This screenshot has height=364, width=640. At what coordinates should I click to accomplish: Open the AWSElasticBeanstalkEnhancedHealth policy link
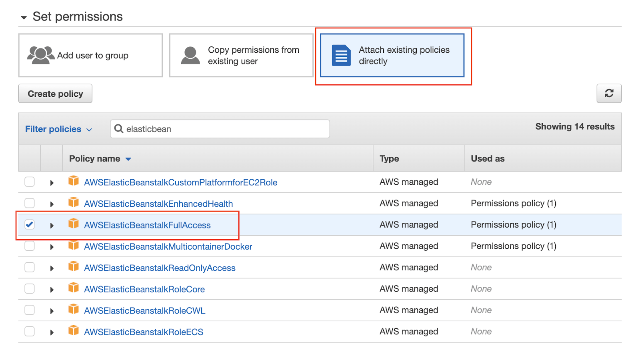[x=158, y=204]
